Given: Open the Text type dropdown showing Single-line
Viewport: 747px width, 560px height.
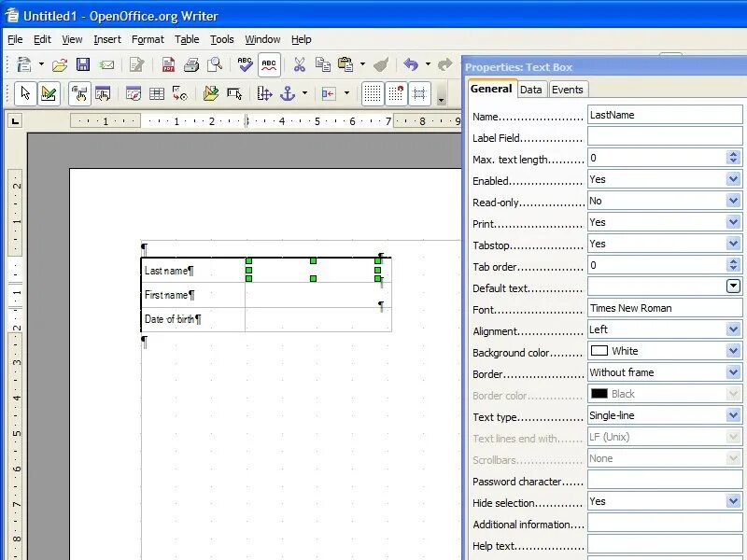Looking at the screenshot, I should pyautogui.click(x=733, y=415).
